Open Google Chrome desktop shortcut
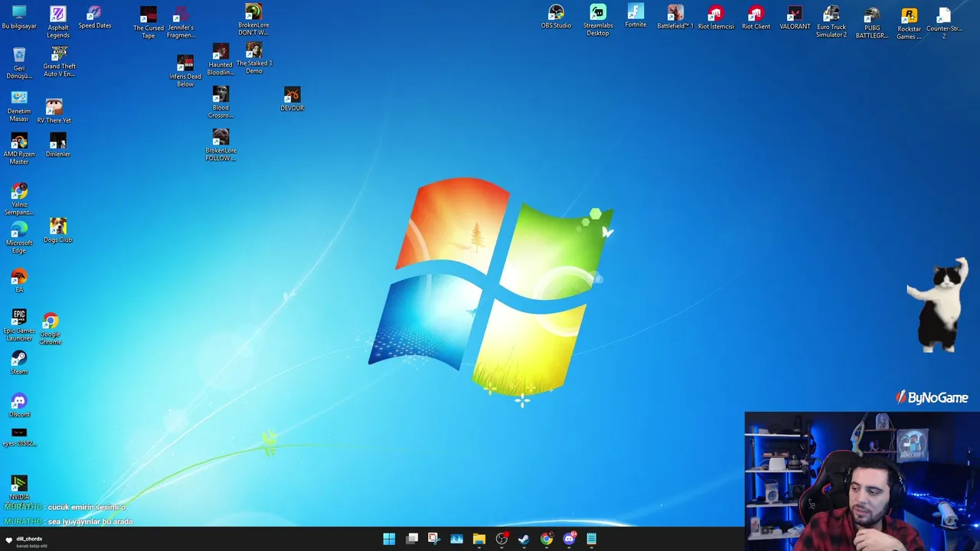 [51, 329]
